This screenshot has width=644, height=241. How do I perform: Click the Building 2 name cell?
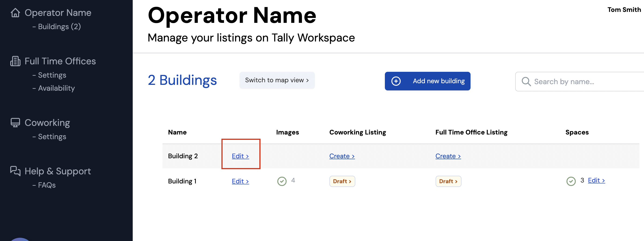coord(183,156)
